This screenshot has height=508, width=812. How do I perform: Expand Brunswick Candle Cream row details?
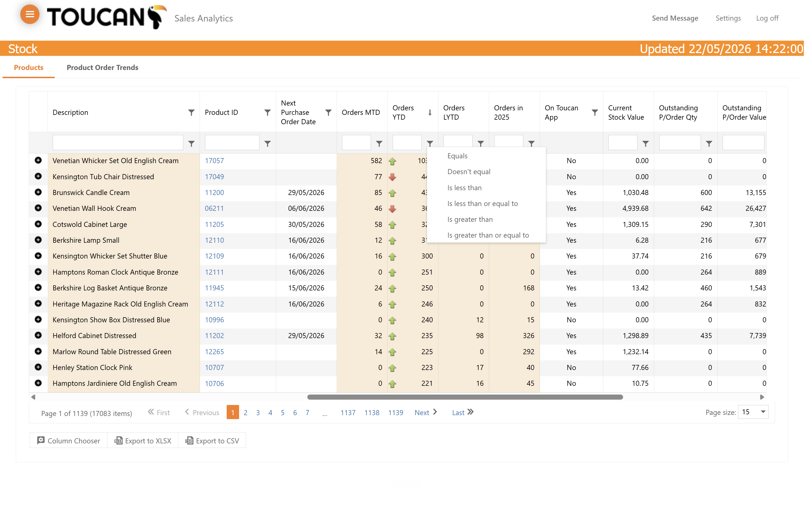tap(38, 192)
